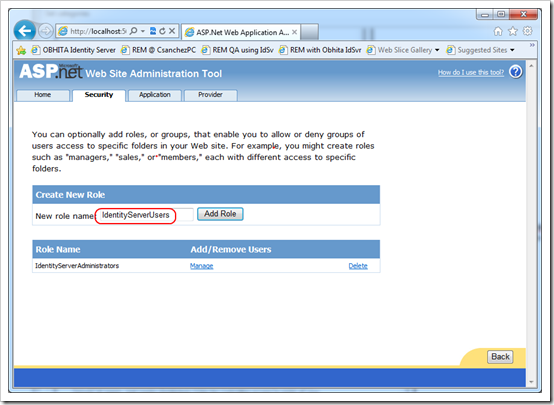Select the ASP.Net Web Application tab

(x=241, y=33)
